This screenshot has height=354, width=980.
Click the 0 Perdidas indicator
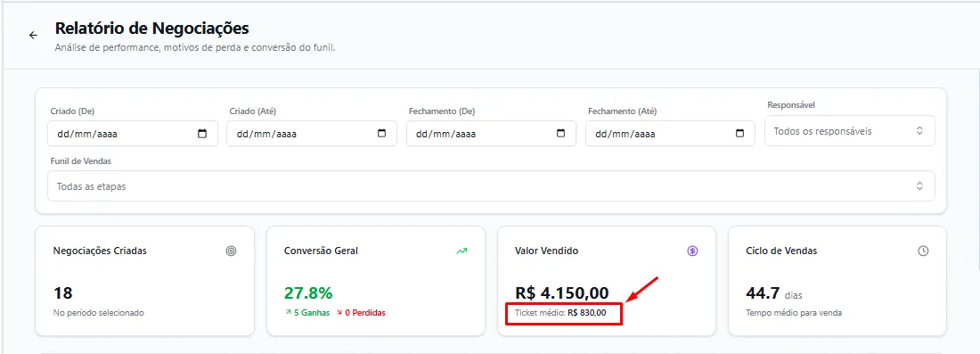click(361, 313)
